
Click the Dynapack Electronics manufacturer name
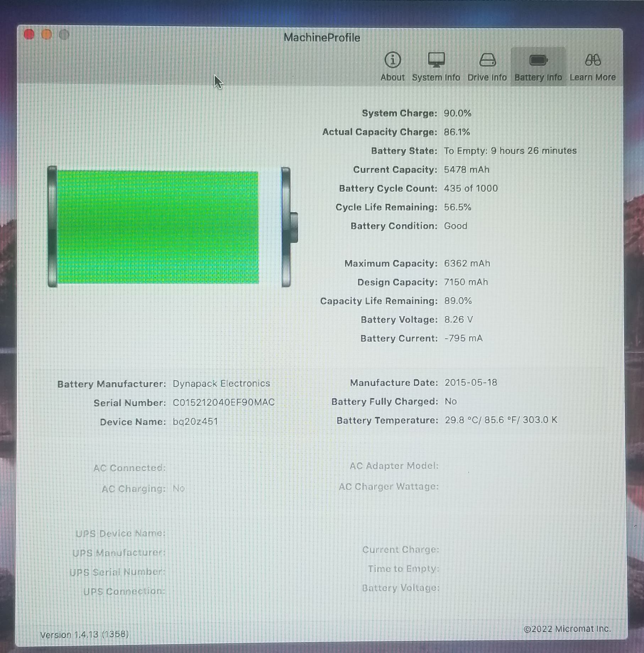221,383
